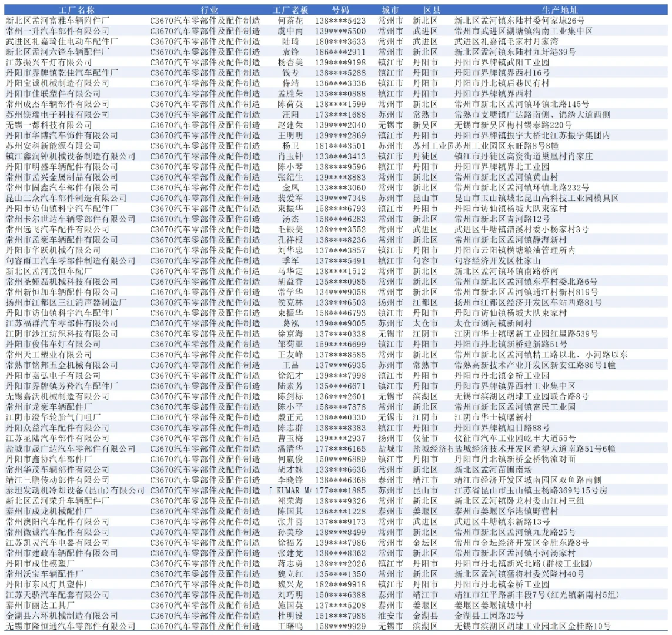Click owner name 杜明设

(290, 616)
